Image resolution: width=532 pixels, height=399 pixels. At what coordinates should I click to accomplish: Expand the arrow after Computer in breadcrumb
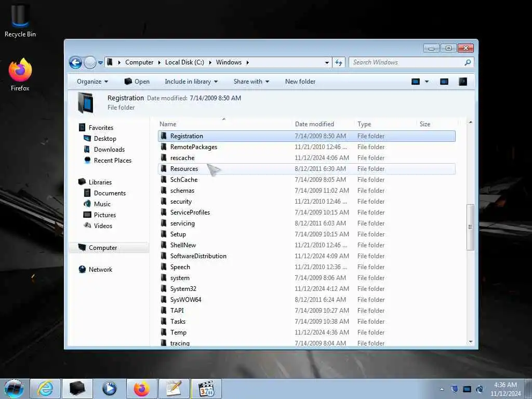point(159,62)
